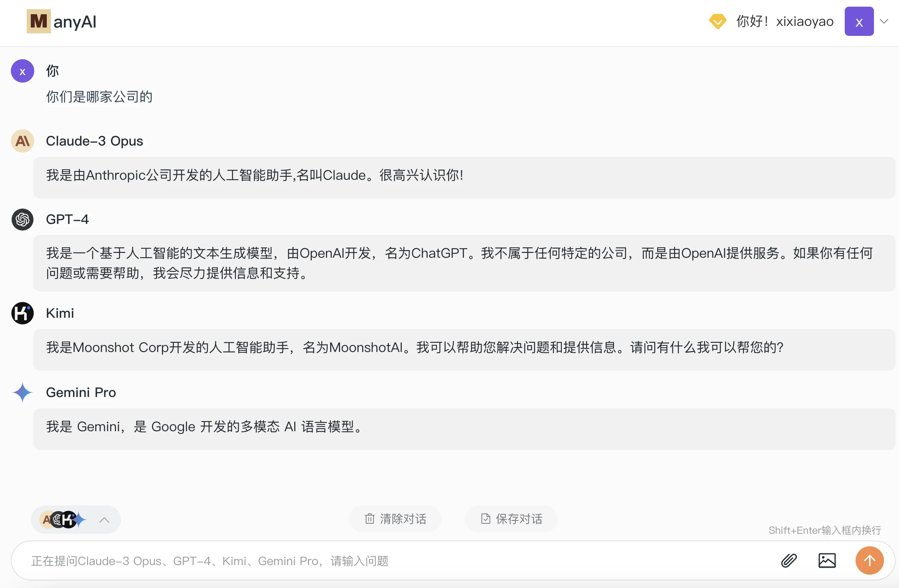899x588 pixels.
Task: Expand the account dropdown chevron top right
Action: point(884,21)
